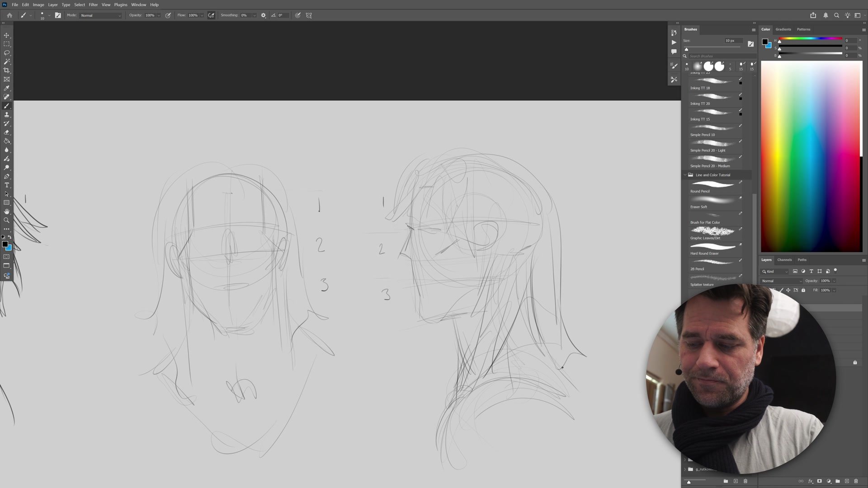
Task: Select the Move tool
Action: coord(6,35)
